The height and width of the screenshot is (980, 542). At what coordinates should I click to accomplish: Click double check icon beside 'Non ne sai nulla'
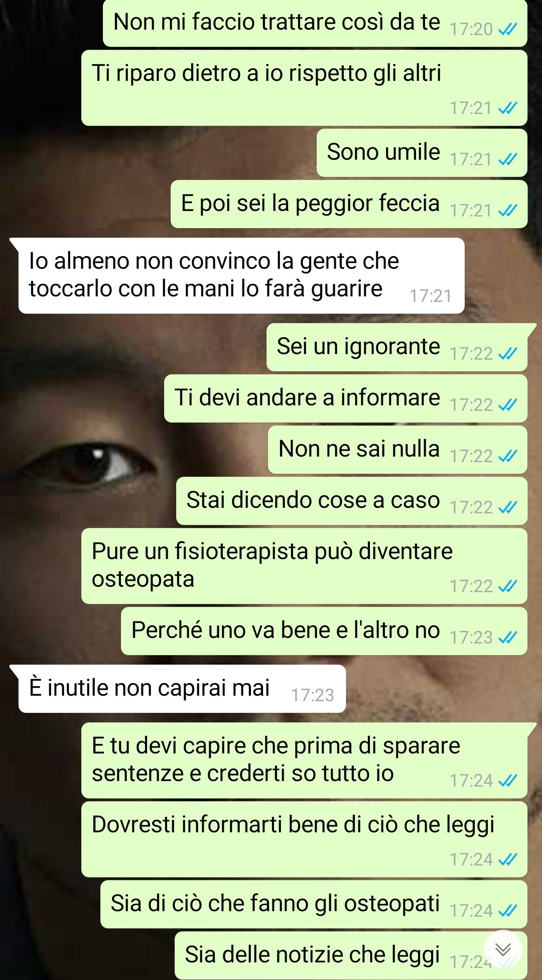pyautogui.click(x=507, y=456)
